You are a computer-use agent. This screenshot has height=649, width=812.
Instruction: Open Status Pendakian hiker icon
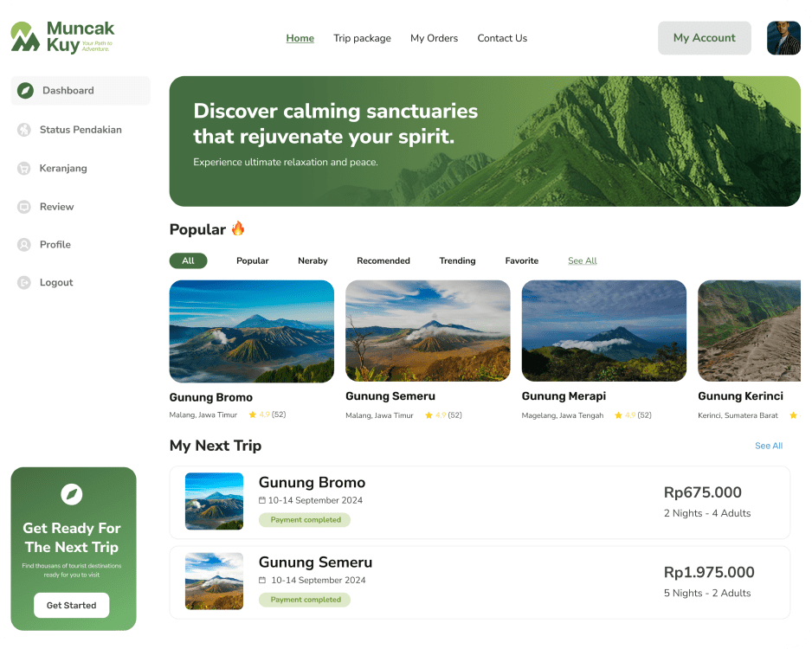point(24,130)
